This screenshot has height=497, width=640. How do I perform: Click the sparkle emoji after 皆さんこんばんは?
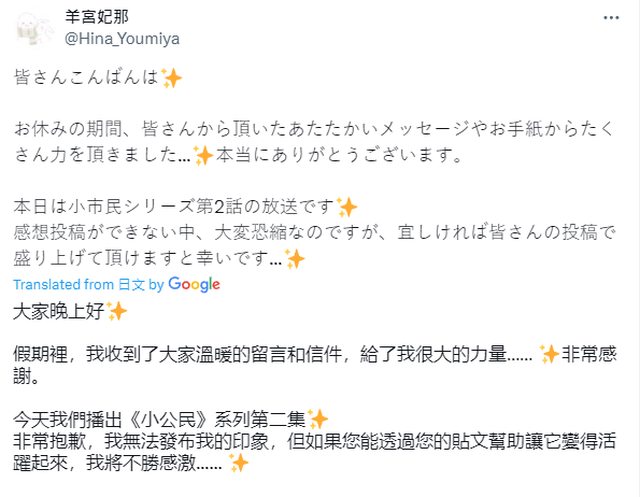tap(172, 79)
